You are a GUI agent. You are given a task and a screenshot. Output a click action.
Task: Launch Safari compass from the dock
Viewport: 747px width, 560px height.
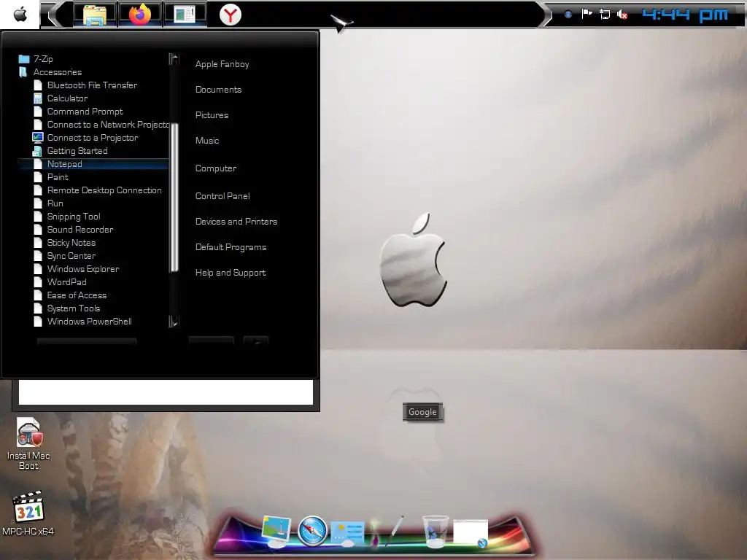click(312, 531)
